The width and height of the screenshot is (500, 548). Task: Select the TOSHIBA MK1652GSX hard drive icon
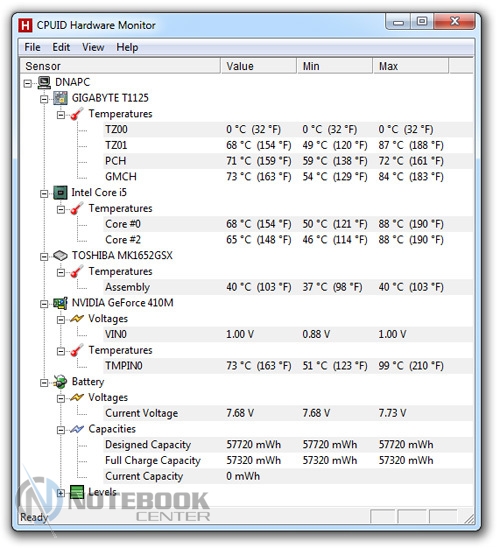coord(60,256)
